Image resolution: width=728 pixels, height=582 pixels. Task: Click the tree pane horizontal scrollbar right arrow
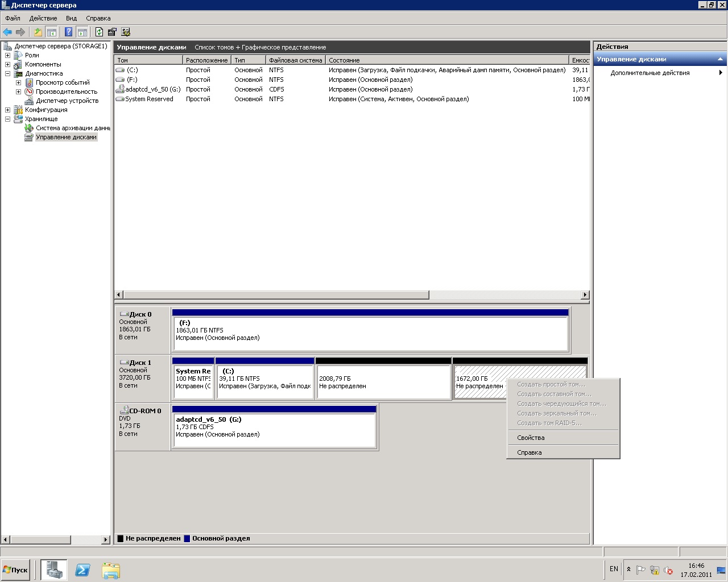tap(106, 539)
